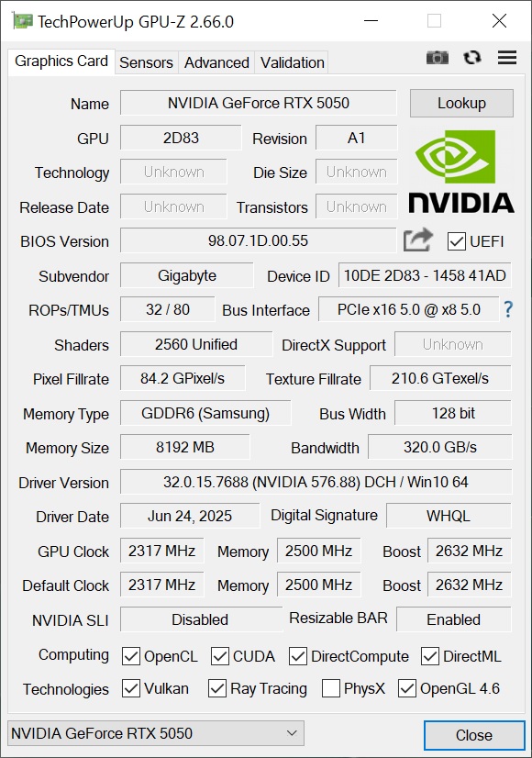Open the NVIDIA GeForce RTX 5050 combo box
The image size is (532, 758).
click(x=156, y=733)
